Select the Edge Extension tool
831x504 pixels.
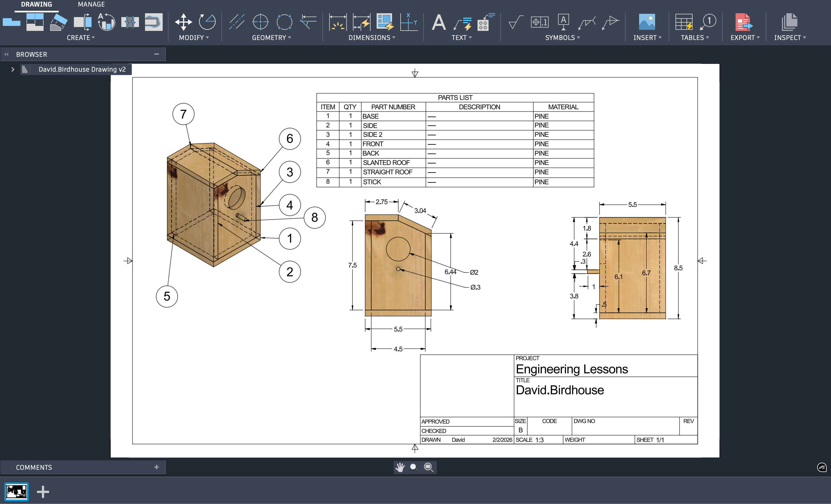tap(308, 22)
